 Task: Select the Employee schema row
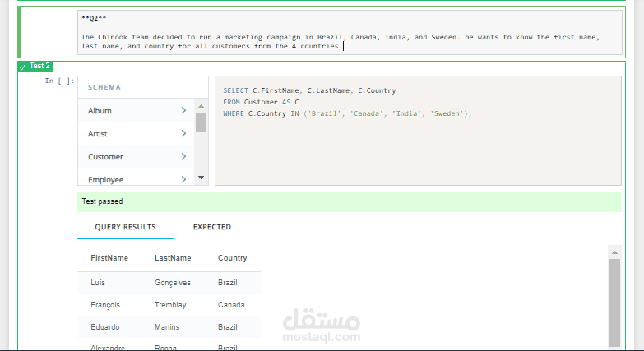coord(136,178)
